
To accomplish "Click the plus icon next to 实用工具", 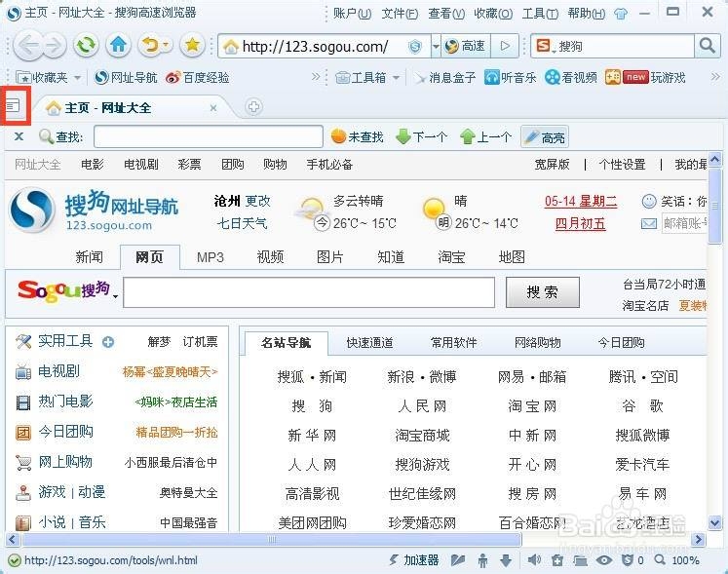I will coord(108,342).
